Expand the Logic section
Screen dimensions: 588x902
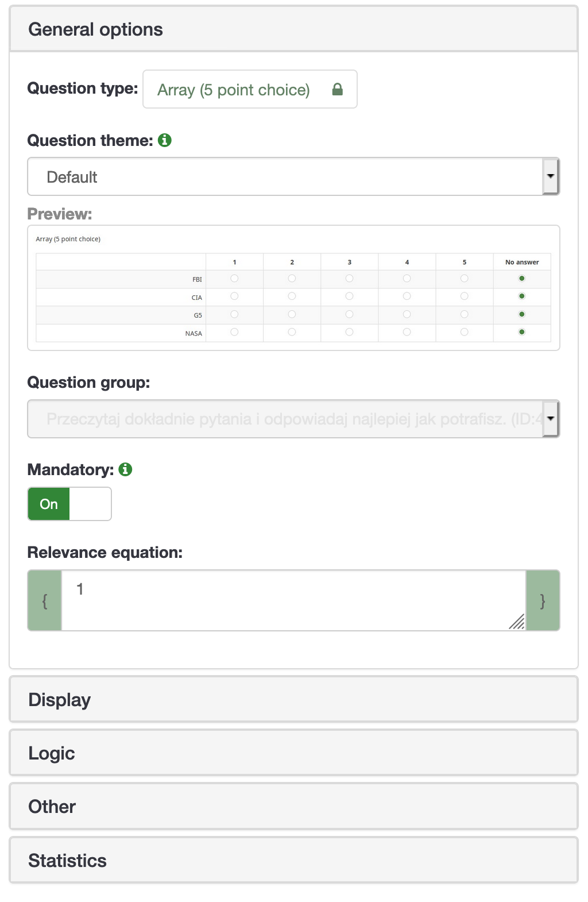293,753
